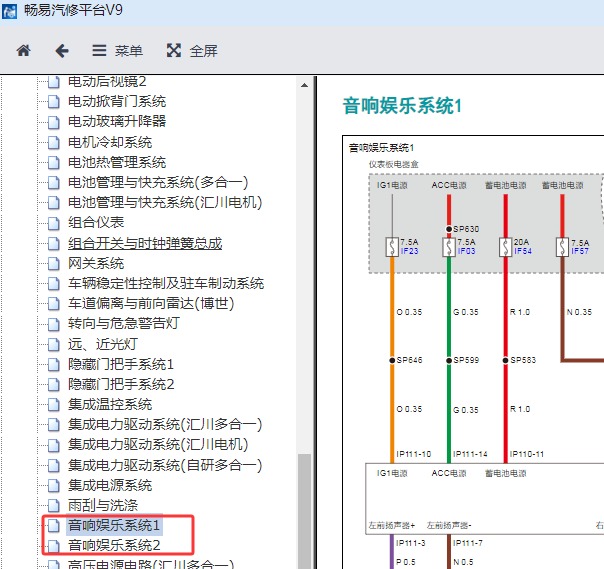
Task: Click the tree scrollbar up arrow
Action: 304,85
